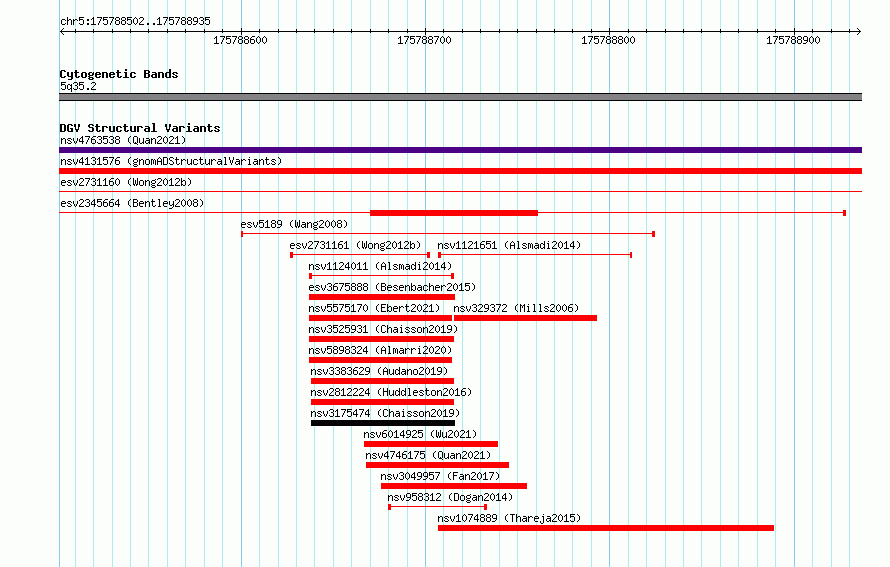Select the nsv3049957 red variant bar

454,486
